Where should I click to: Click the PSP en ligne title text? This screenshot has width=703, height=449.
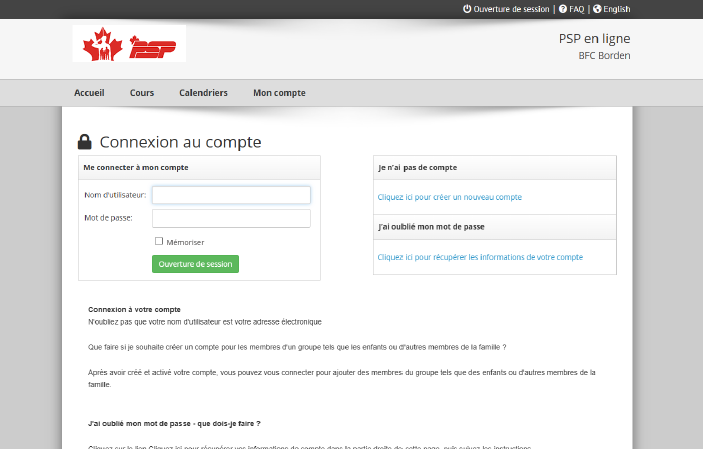595,39
